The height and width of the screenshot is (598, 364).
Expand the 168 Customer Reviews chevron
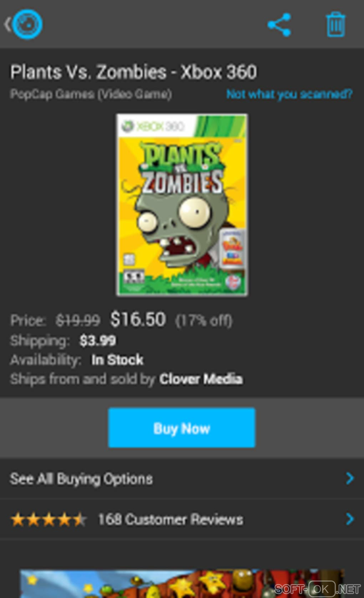[x=350, y=519]
